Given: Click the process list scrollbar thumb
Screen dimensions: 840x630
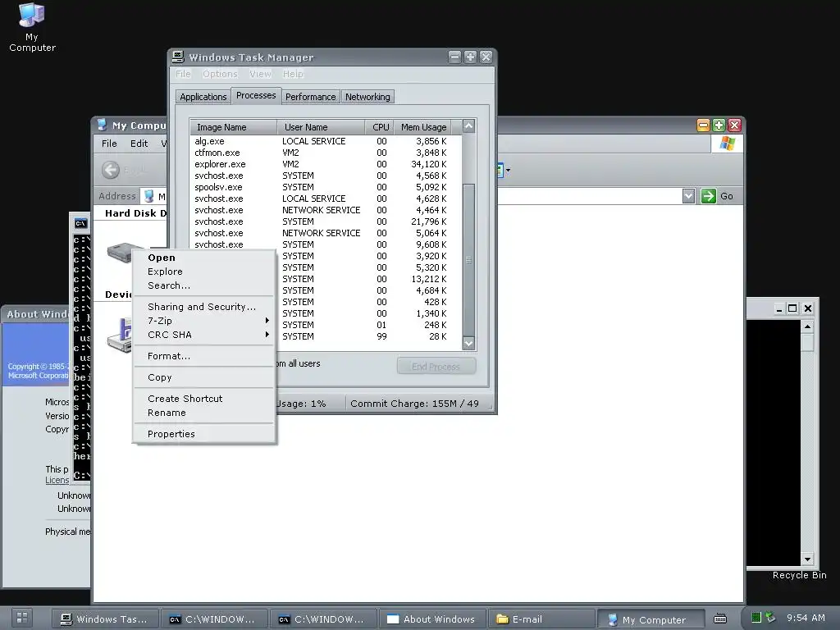Looking at the screenshot, I should point(468,260).
